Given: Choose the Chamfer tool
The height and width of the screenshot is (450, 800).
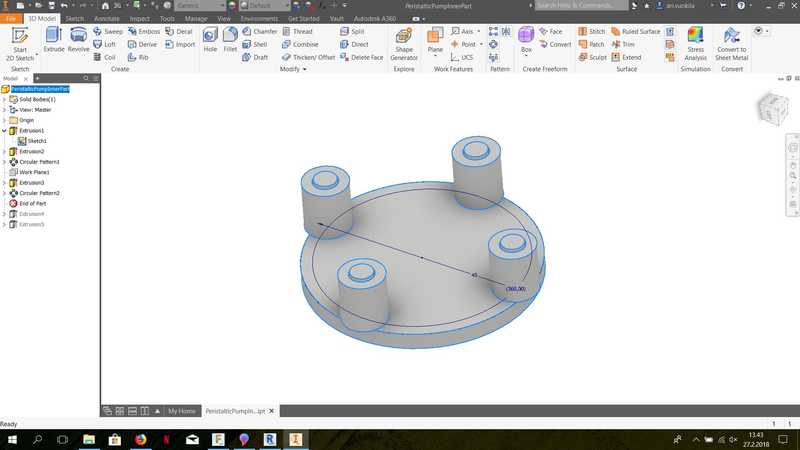Looking at the screenshot, I should coord(260,32).
